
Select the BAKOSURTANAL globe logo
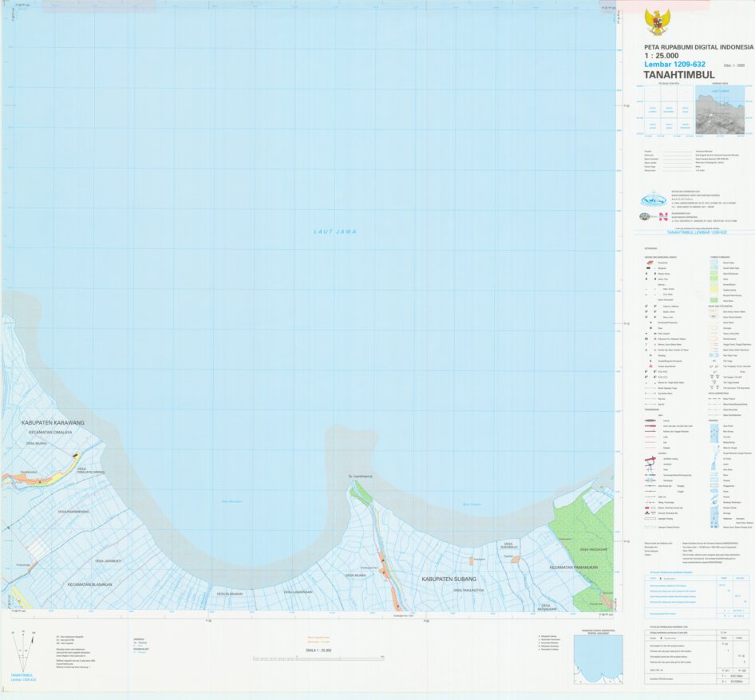[654, 200]
